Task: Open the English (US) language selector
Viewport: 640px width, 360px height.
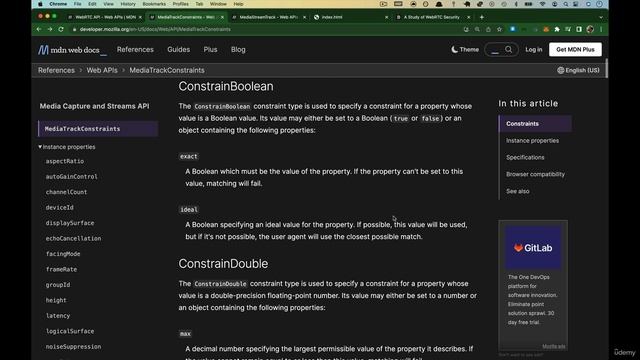Action: click(578, 70)
